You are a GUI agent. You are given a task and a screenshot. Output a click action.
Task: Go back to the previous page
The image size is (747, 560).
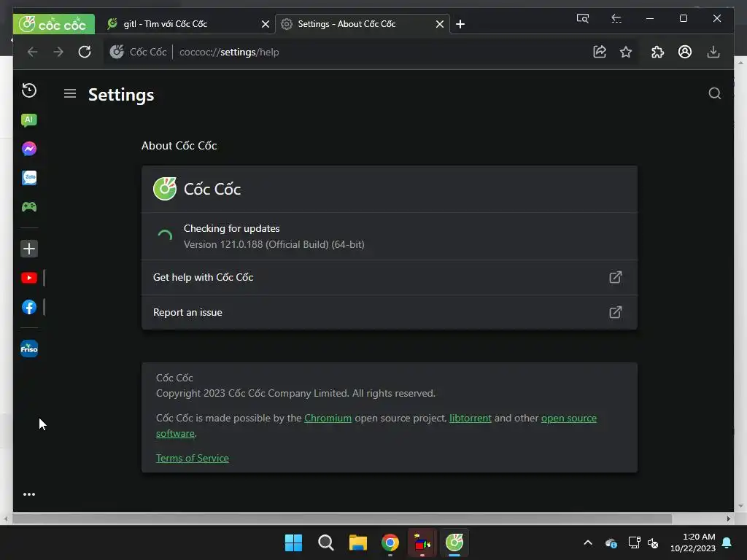32,52
